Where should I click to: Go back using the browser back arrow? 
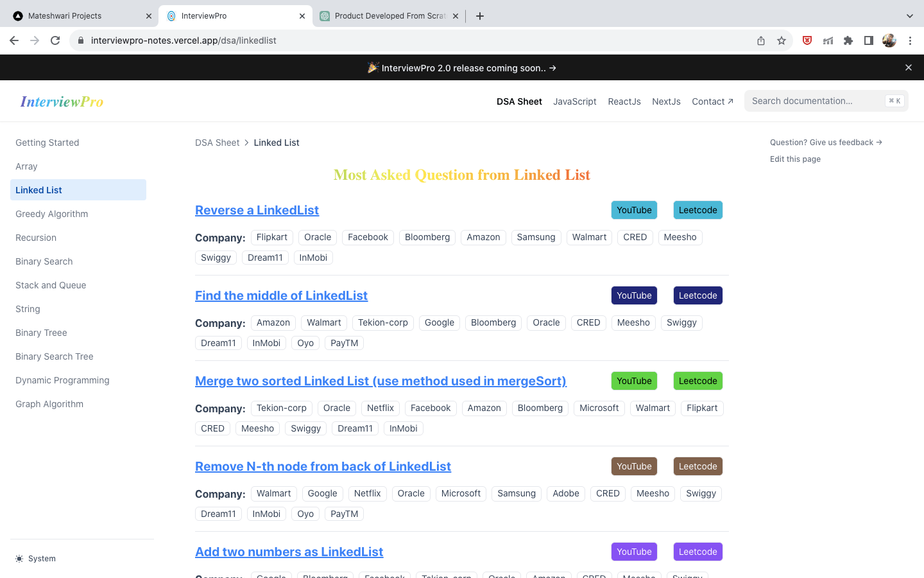pyautogui.click(x=14, y=40)
